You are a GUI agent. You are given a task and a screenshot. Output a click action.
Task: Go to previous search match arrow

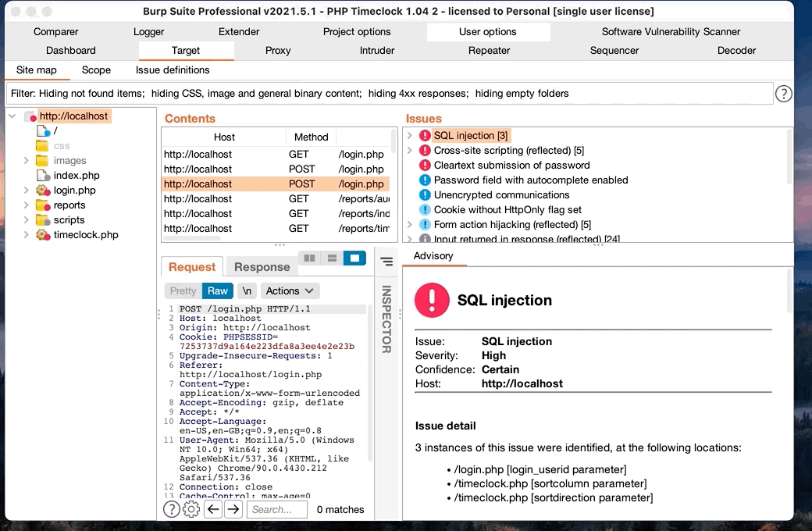pos(213,510)
